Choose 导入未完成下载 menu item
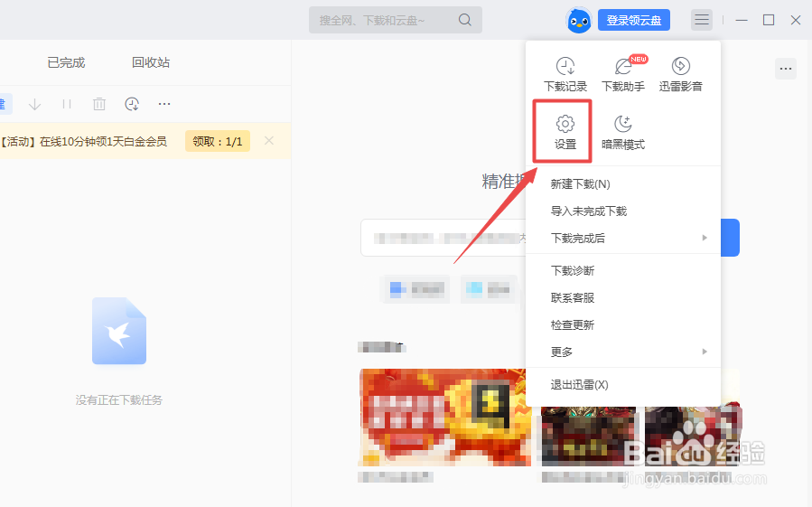 [x=623, y=211]
